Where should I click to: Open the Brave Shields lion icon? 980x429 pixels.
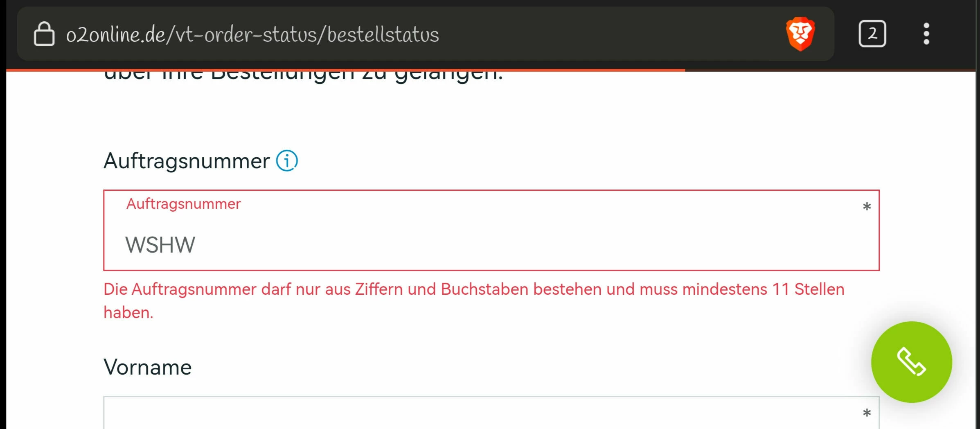pos(800,34)
